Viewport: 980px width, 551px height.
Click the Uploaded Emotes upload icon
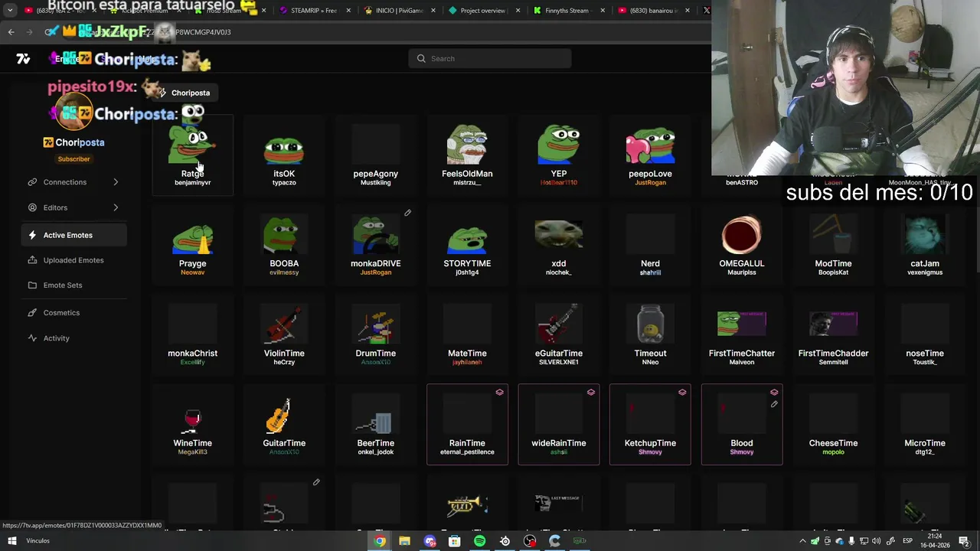coord(32,260)
